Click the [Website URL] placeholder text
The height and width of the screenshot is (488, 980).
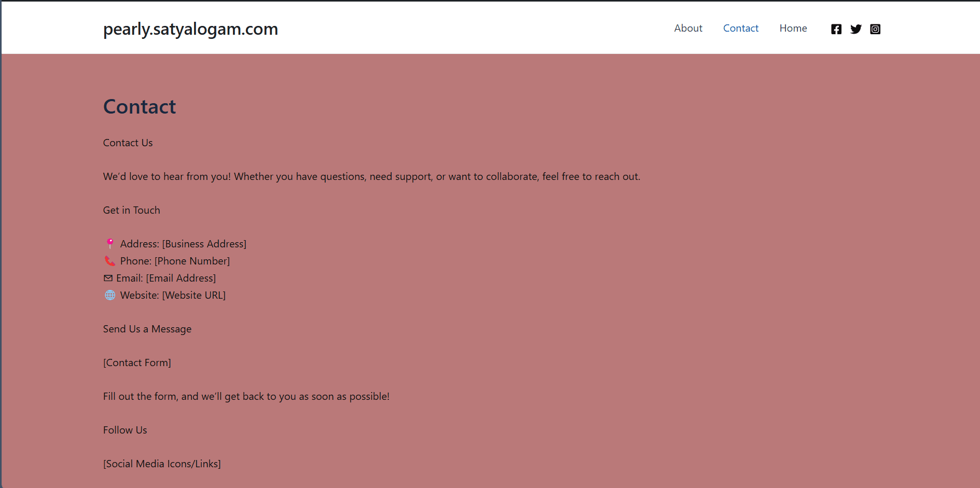(194, 296)
